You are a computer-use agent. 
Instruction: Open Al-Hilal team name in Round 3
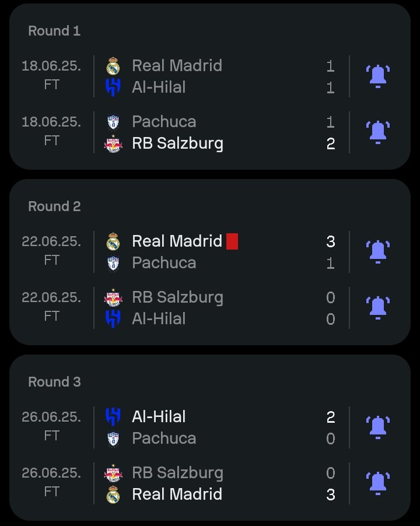click(159, 416)
